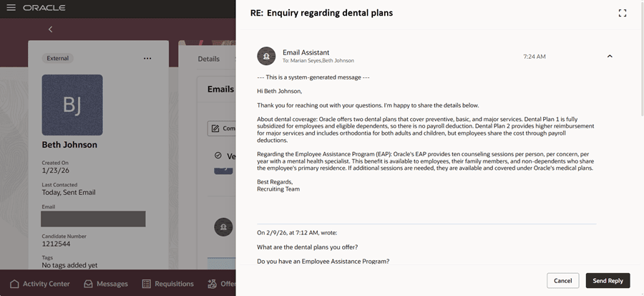The width and height of the screenshot is (644, 296).
Task: Click the Oracle logo
Action: [x=44, y=8]
